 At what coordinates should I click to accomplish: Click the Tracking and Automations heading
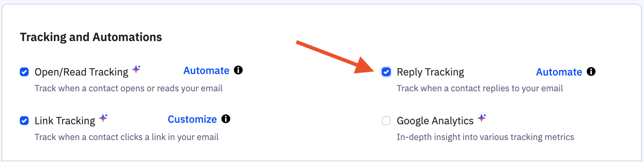[91, 37]
